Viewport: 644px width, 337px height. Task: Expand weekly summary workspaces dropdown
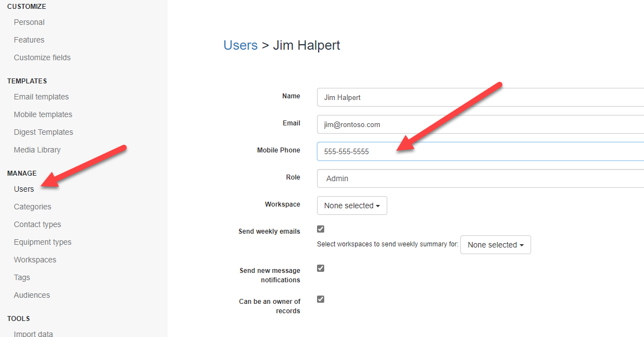click(x=496, y=245)
